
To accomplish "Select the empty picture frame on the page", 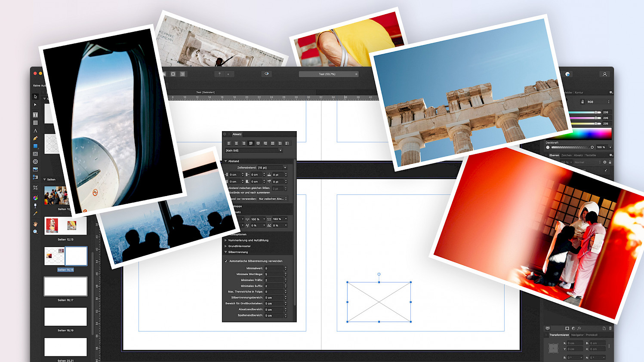I will tap(379, 302).
